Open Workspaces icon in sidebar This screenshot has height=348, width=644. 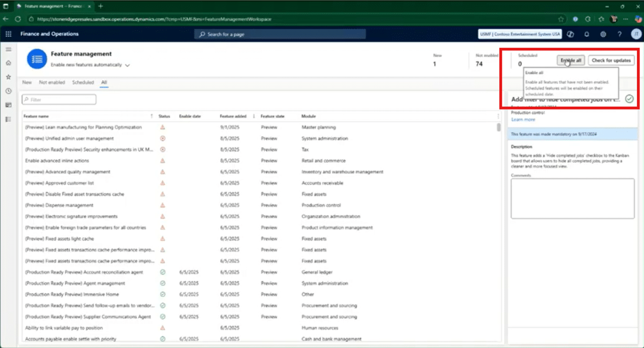8,105
